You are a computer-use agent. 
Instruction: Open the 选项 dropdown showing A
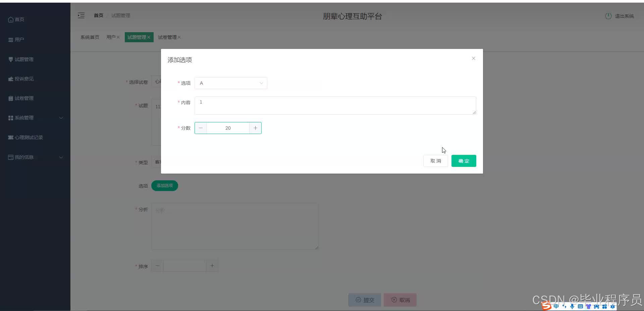tap(231, 83)
